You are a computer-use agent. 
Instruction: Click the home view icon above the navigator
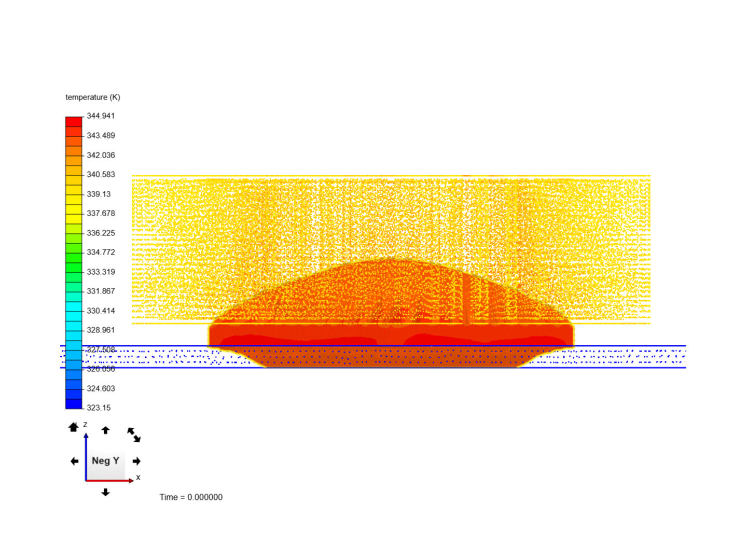click(x=73, y=427)
